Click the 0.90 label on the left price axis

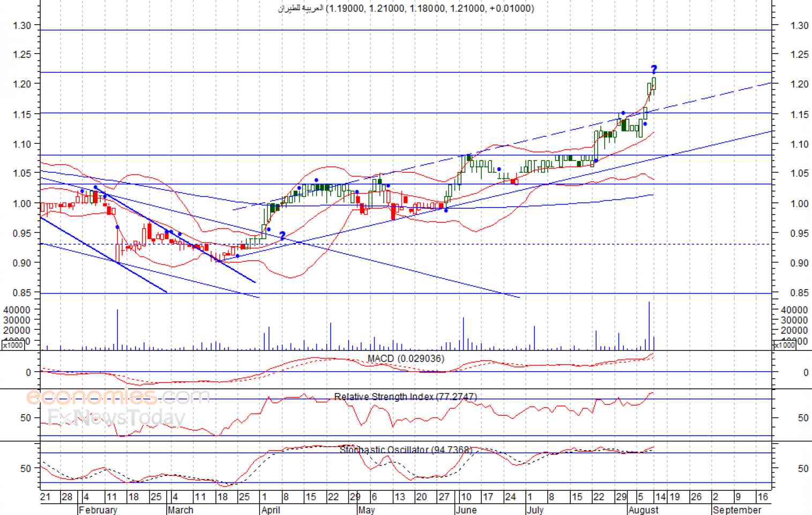point(21,263)
